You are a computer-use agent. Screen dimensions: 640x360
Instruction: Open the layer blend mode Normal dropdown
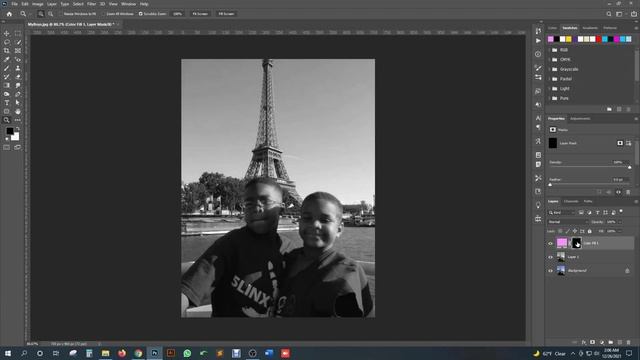tap(568, 222)
